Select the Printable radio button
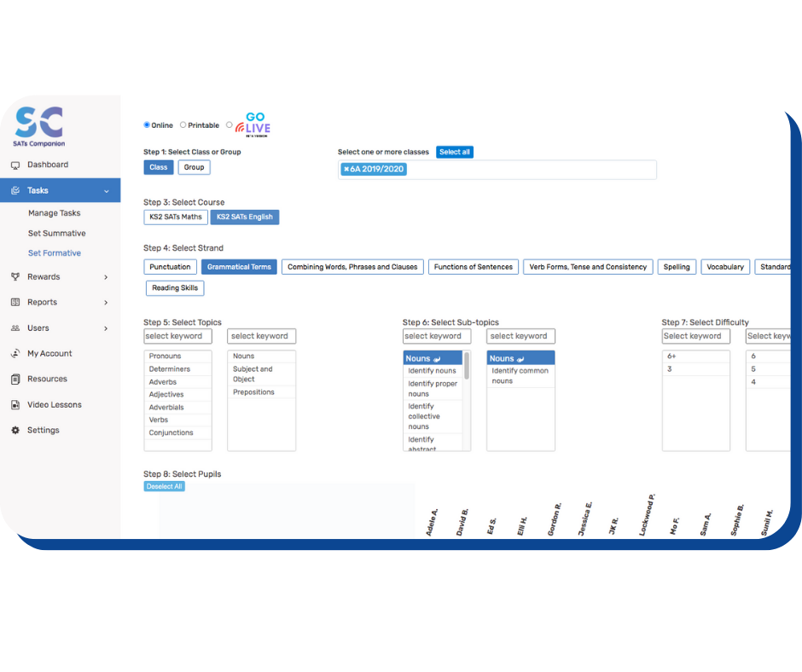 click(x=183, y=125)
